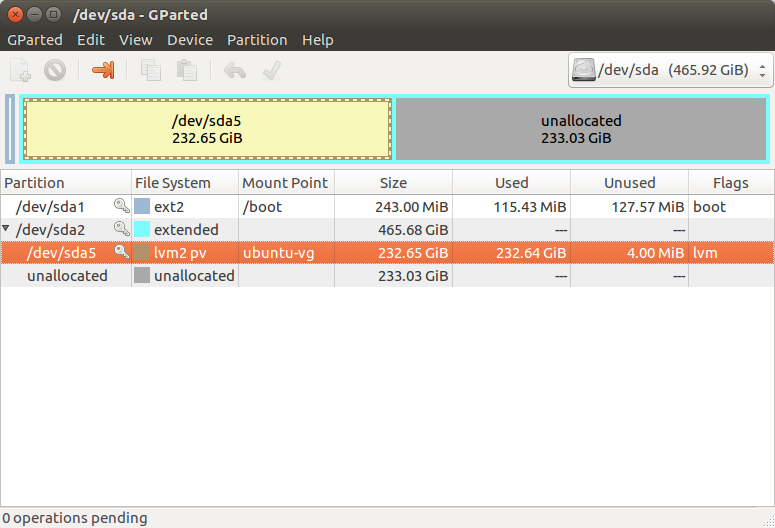Image resolution: width=775 pixels, height=528 pixels.
Task: Click the Undo last operation icon
Action: pos(235,70)
